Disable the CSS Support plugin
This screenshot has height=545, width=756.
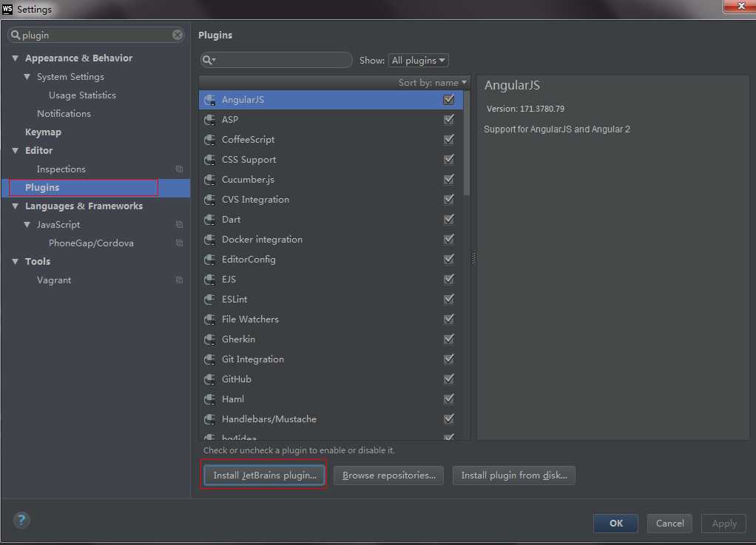[x=449, y=160]
